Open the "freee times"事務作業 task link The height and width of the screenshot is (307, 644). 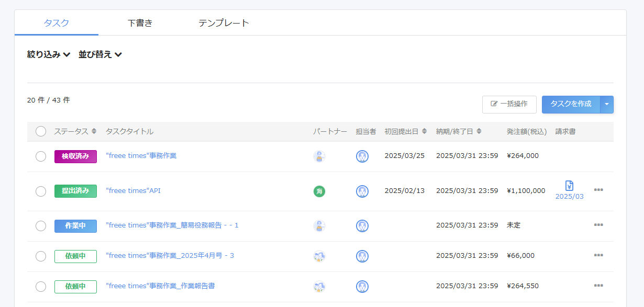pyautogui.click(x=141, y=155)
